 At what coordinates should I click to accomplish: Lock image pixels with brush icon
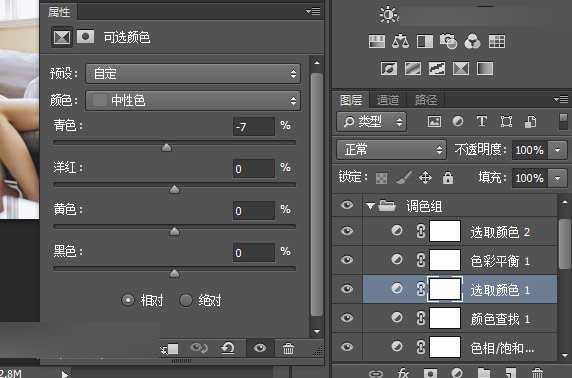coord(404,177)
